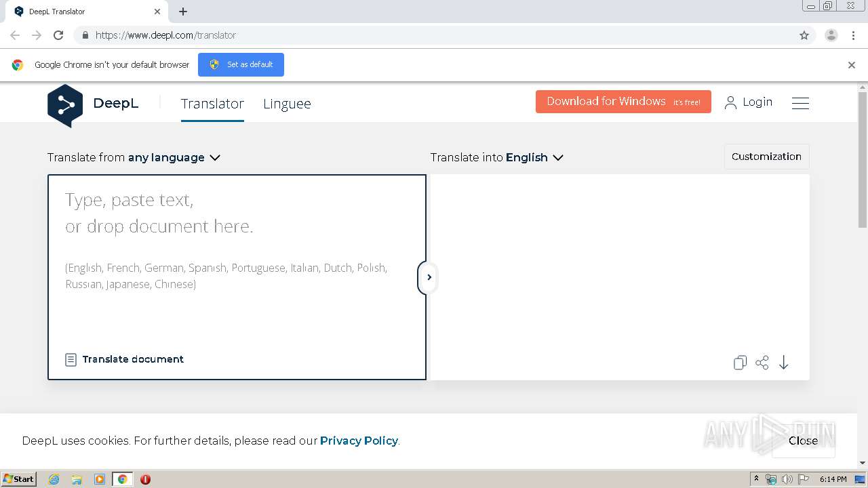
Task: Open Internet Explorer from the taskbar
Action: click(54, 479)
